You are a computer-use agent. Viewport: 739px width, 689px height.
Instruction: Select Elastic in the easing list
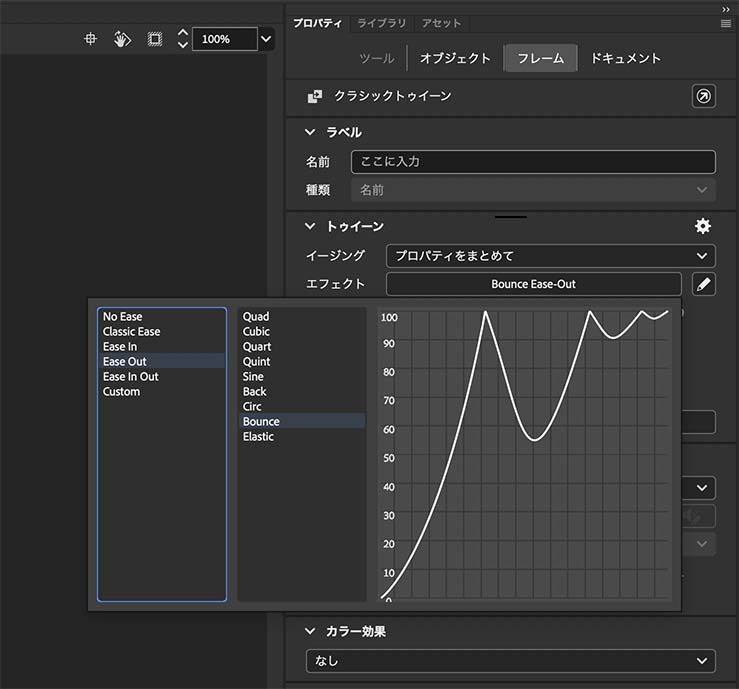coord(258,436)
